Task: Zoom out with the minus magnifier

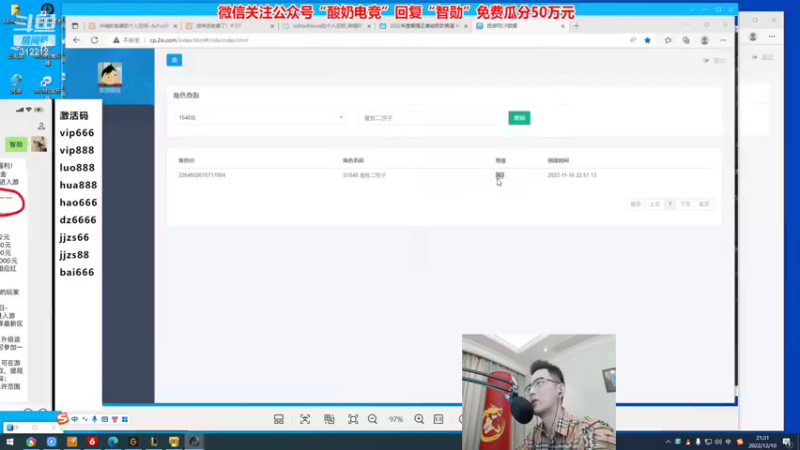Action: click(372, 419)
